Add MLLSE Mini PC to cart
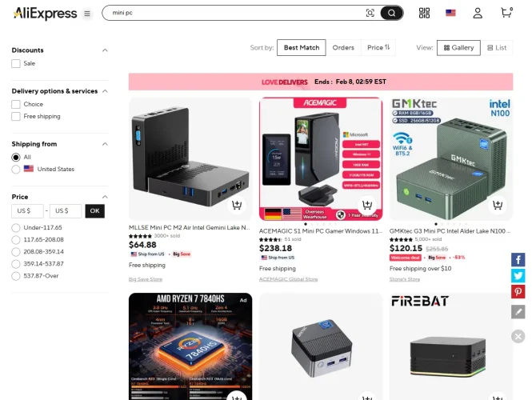 [237, 205]
